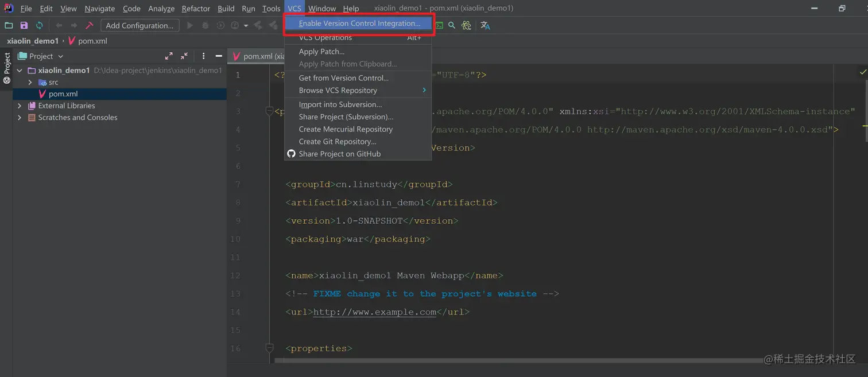Open the Help menu

[x=351, y=9]
